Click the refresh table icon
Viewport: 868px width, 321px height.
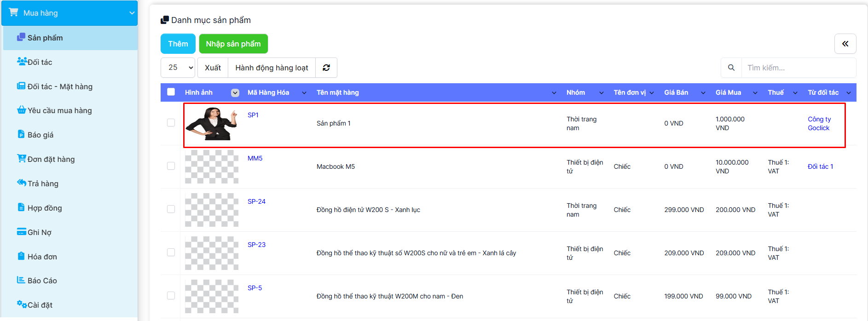326,68
